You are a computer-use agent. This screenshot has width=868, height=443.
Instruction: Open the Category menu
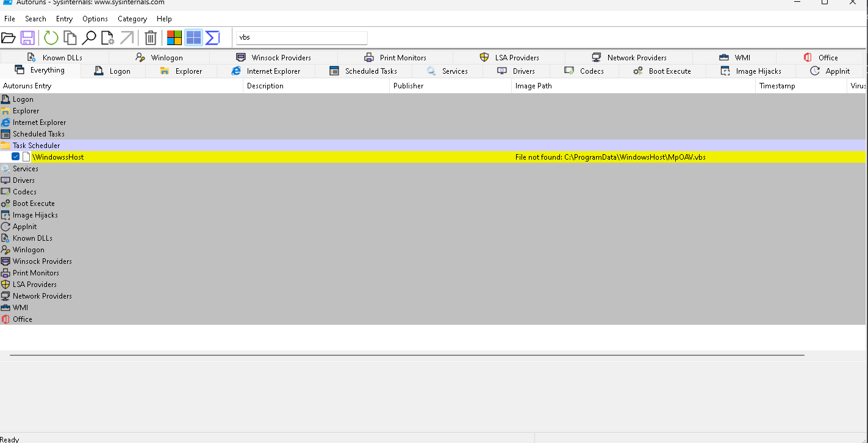132,19
